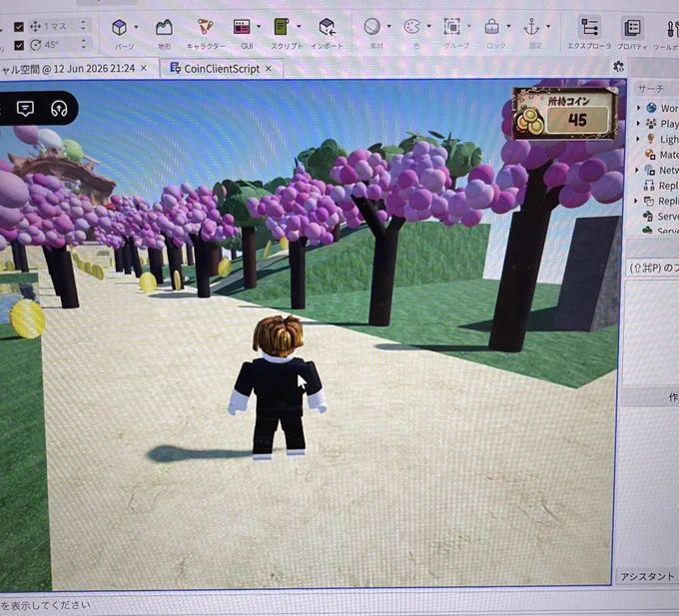This screenshot has height=616, width=679.
Task: Click the 素材 (Material) sphere icon
Action: 372,26
